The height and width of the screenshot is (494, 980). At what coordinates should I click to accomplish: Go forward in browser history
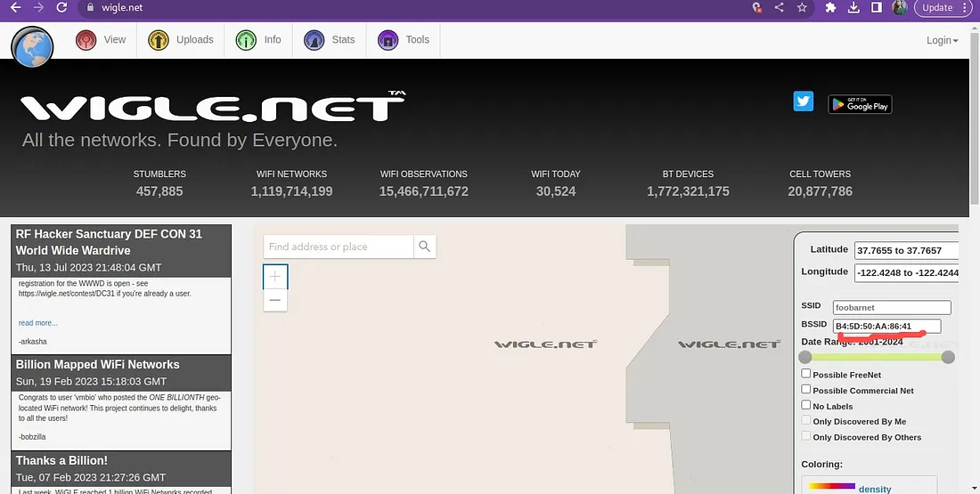coord(38,7)
